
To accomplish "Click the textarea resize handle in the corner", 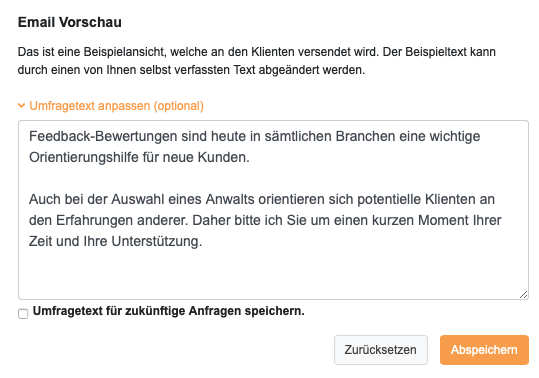I will pyautogui.click(x=524, y=294).
